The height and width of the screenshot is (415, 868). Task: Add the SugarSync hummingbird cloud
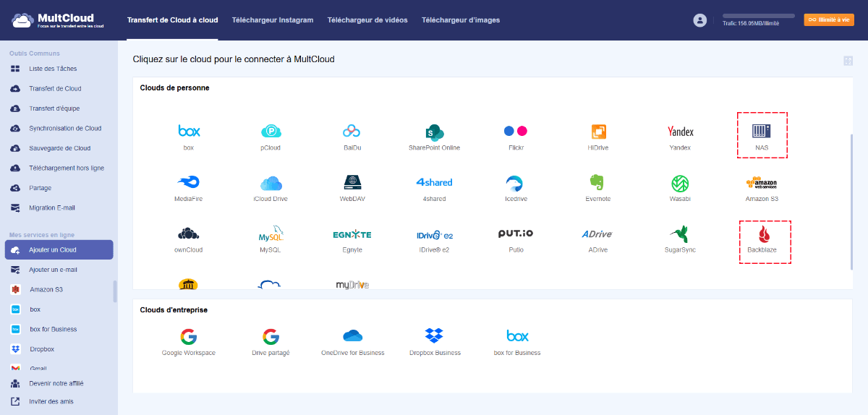coord(679,234)
